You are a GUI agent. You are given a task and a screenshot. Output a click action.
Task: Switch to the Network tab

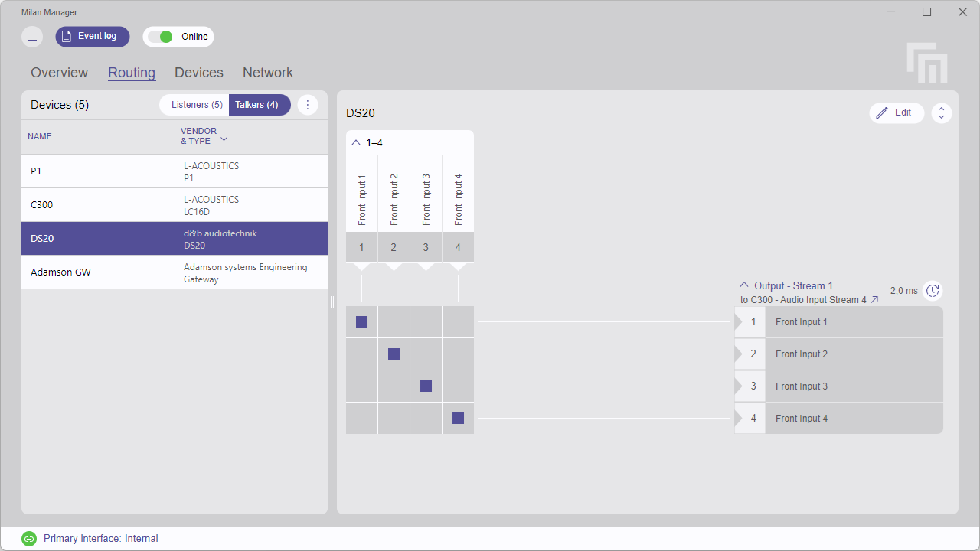click(x=267, y=72)
